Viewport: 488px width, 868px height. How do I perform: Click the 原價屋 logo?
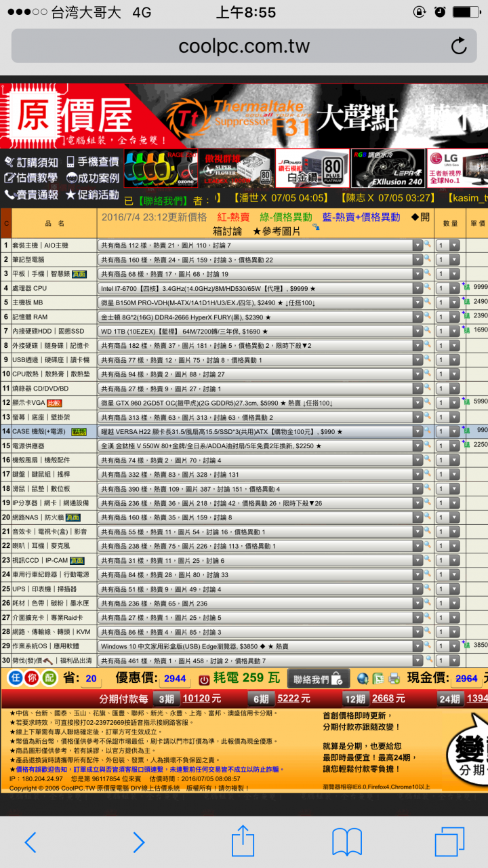click(x=73, y=117)
